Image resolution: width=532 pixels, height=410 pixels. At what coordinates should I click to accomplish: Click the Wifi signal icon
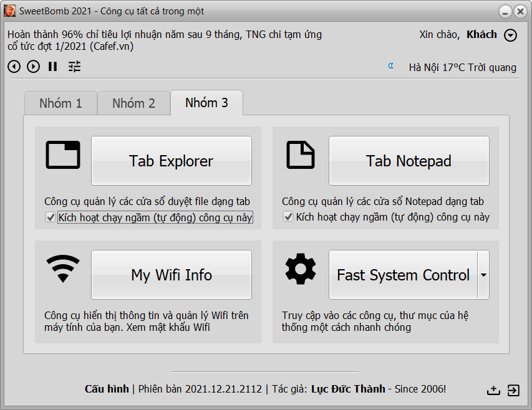click(x=63, y=269)
